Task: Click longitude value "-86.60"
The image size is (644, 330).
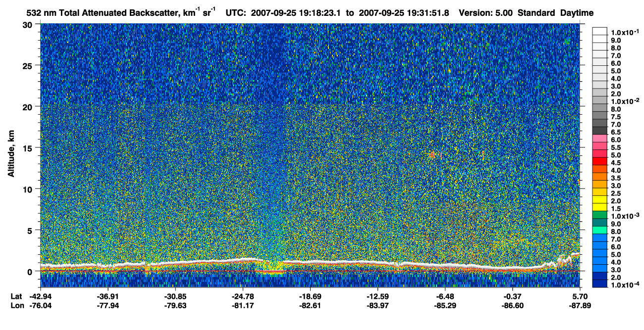Action: coord(512,305)
